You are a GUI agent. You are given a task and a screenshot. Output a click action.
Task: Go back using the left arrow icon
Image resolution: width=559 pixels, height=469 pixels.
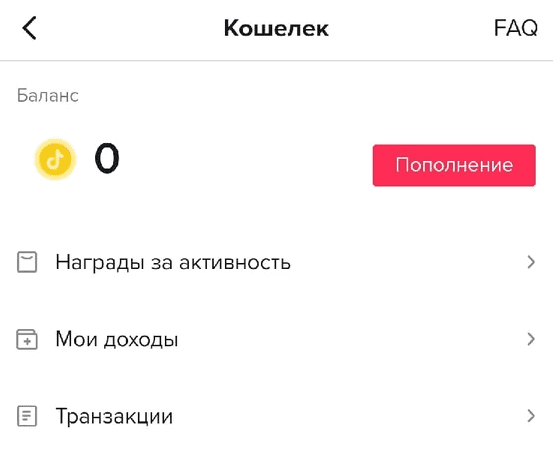click(30, 28)
